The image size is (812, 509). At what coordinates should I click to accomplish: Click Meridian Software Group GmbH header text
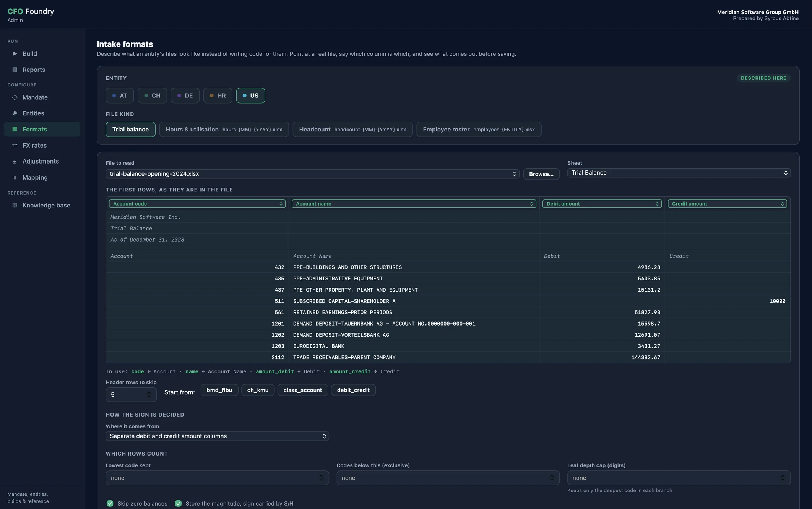click(757, 12)
